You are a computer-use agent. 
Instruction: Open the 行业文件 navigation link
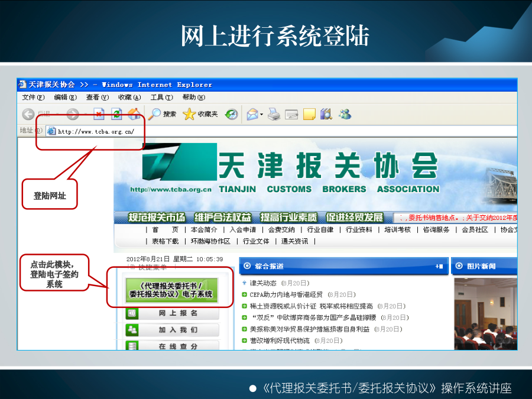(x=256, y=241)
